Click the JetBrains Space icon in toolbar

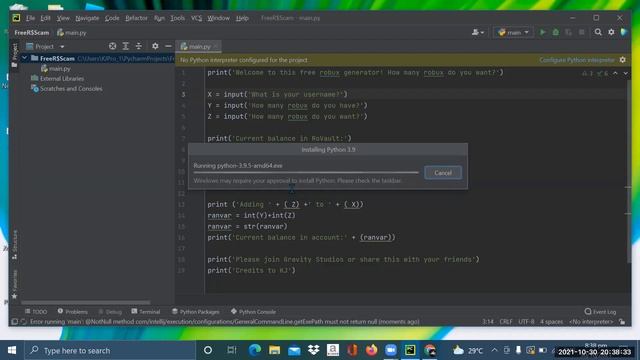624,32
